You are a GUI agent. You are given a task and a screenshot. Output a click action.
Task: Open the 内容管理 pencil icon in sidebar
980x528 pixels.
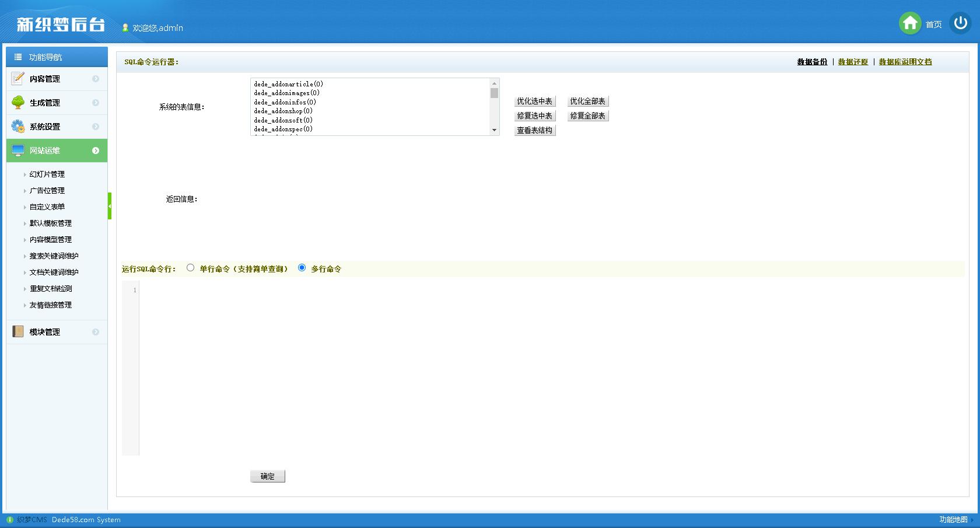click(x=17, y=79)
